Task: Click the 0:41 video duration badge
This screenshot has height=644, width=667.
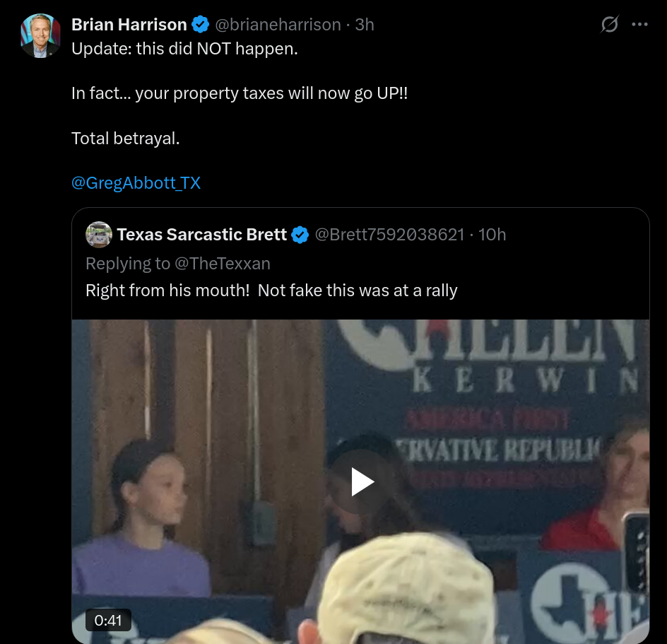Action: click(108, 621)
